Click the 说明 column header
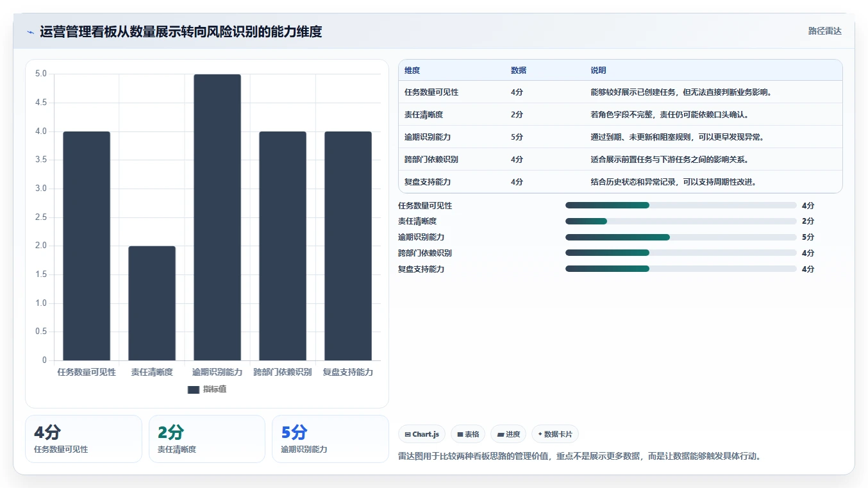The image size is (868, 488). point(598,71)
